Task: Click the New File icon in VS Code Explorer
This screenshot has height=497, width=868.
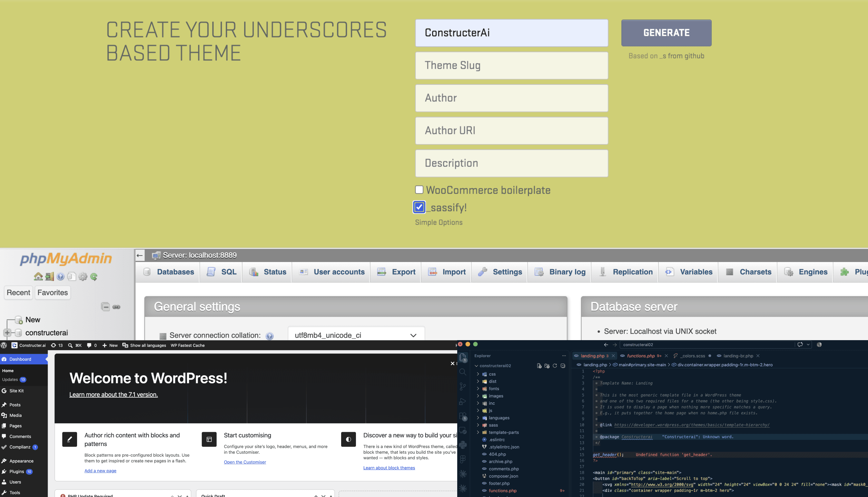Action: click(x=539, y=366)
